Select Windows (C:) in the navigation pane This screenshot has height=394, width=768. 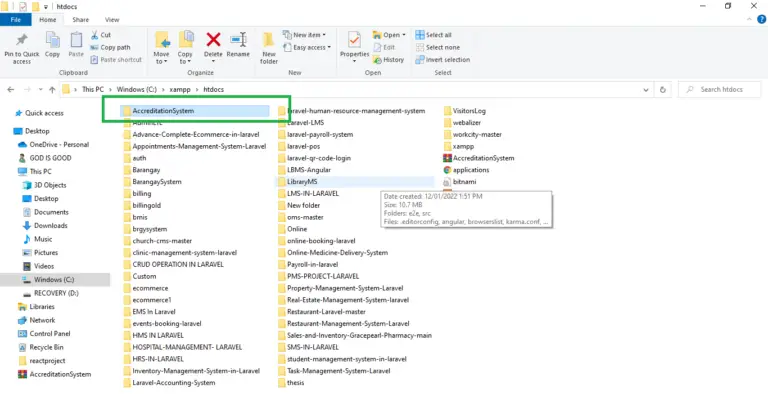[55, 280]
